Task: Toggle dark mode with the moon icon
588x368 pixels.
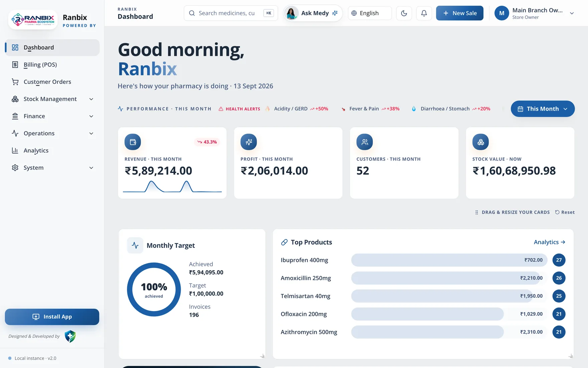Action: pos(404,13)
